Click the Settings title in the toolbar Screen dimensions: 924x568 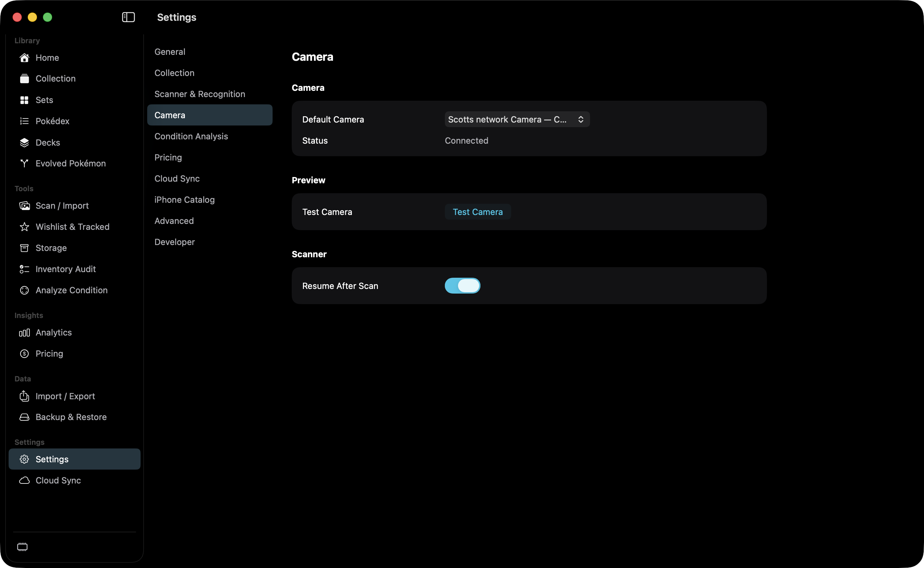tap(177, 17)
